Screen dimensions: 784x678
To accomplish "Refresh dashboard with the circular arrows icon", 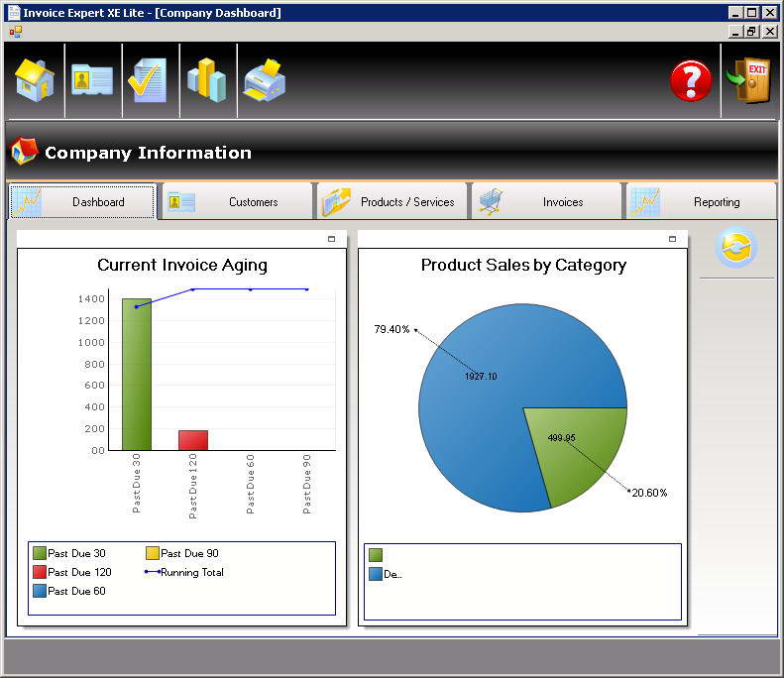I will [x=736, y=247].
